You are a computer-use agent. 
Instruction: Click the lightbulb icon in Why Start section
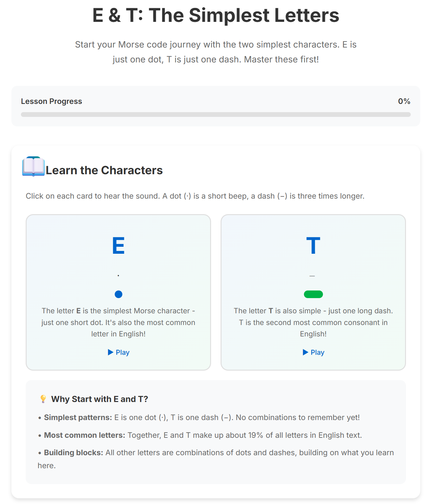coord(42,399)
